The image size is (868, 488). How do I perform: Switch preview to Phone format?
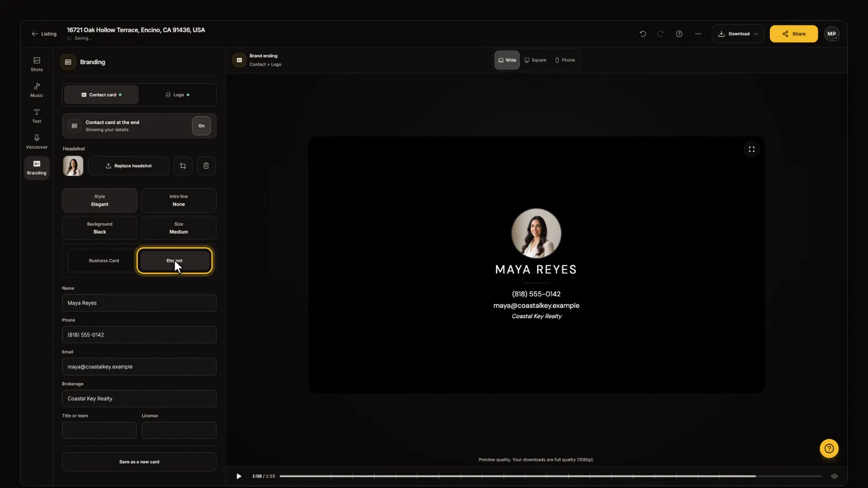[x=565, y=60]
